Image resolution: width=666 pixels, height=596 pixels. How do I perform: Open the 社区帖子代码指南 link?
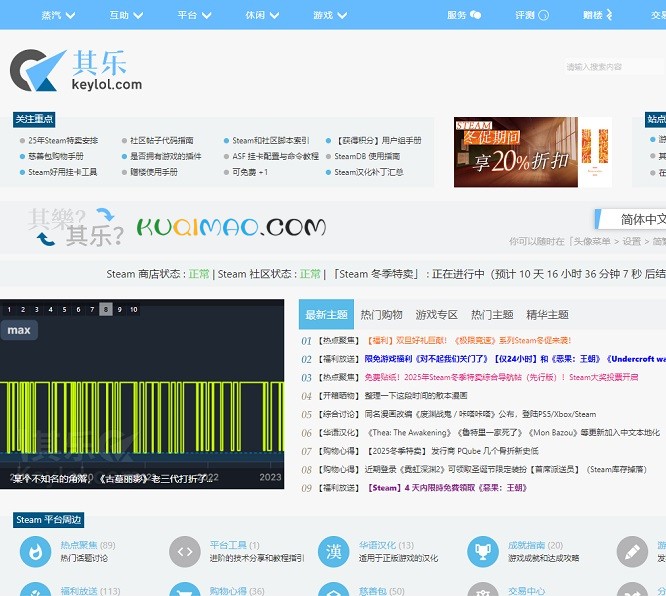pos(161,140)
